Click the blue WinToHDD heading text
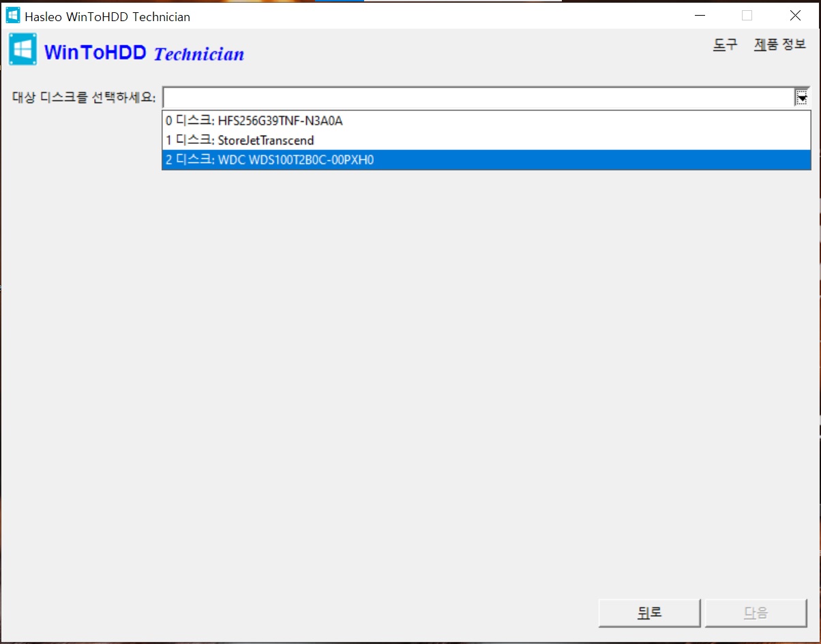The width and height of the screenshot is (821, 644). [x=95, y=52]
